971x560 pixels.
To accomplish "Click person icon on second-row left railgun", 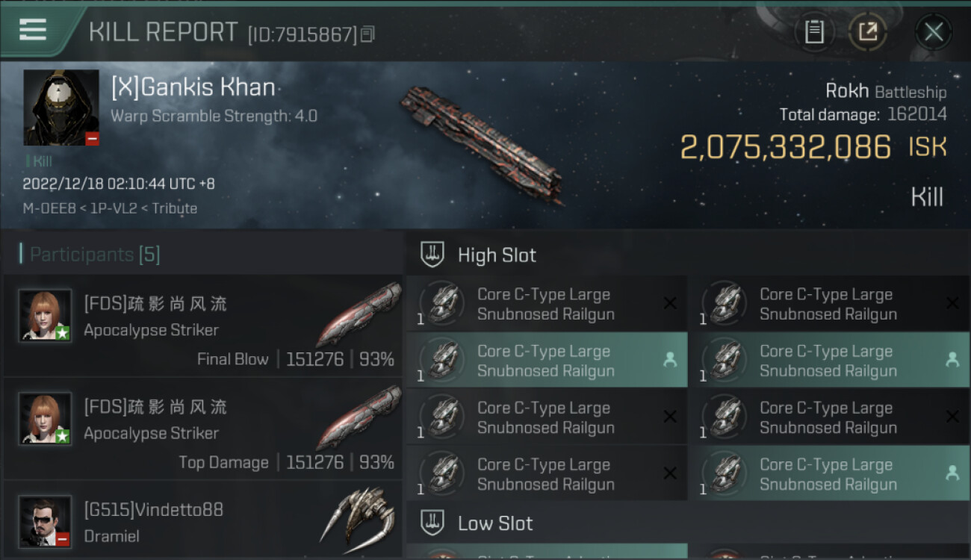I will click(670, 360).
